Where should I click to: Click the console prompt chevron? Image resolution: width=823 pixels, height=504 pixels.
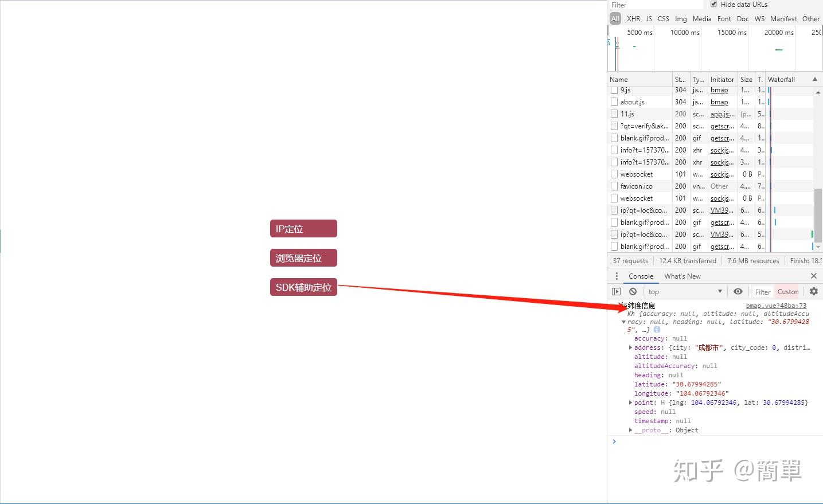614,441
